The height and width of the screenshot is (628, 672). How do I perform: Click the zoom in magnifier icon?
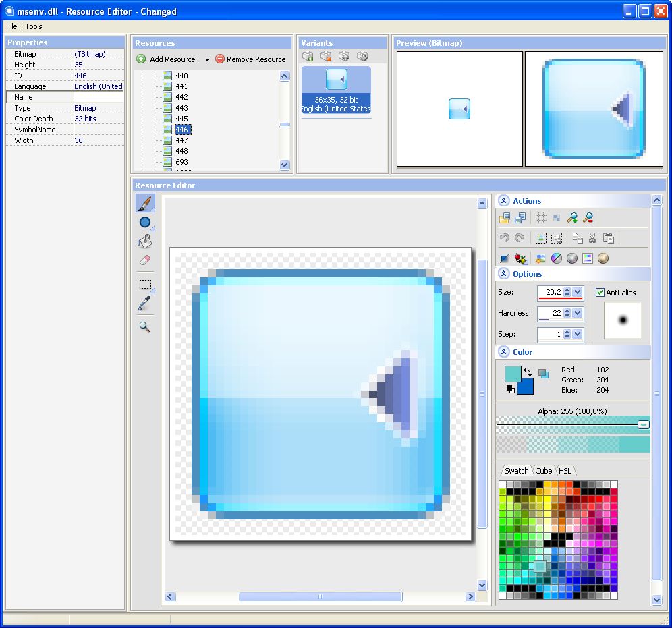point(572,218)
